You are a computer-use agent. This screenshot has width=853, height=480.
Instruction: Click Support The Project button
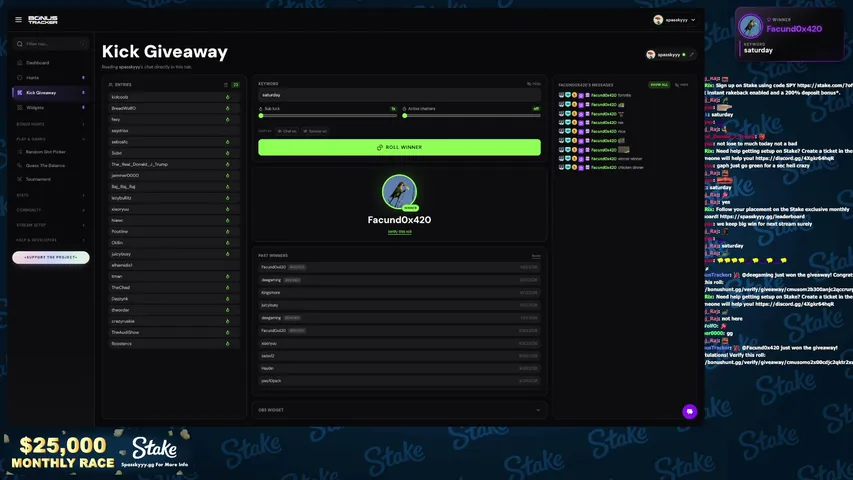tap(51, 257)
